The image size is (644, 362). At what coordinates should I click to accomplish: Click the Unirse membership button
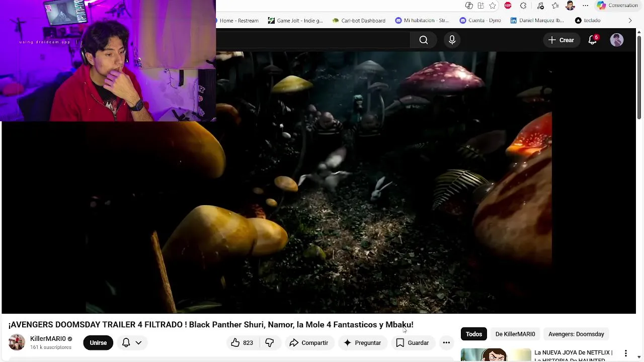[x=98, y=343]
